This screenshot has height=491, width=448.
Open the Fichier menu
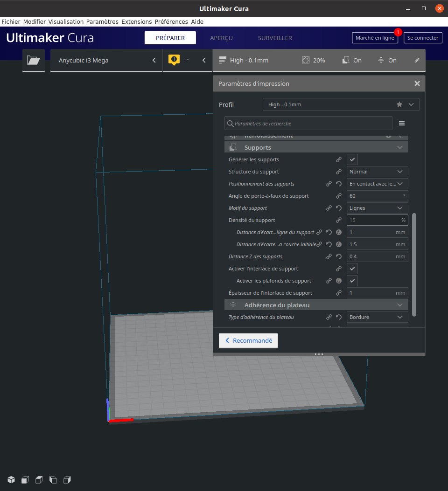[11, 21]
